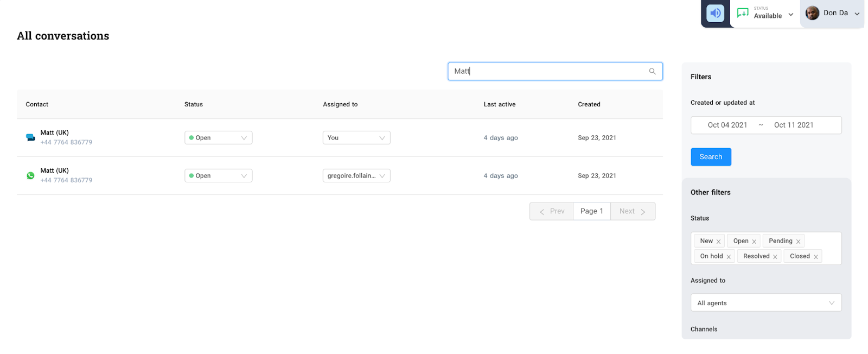This screenshot has height=354, width=868.
Task: Remove the Pending status filter tag
Action: 798,242
